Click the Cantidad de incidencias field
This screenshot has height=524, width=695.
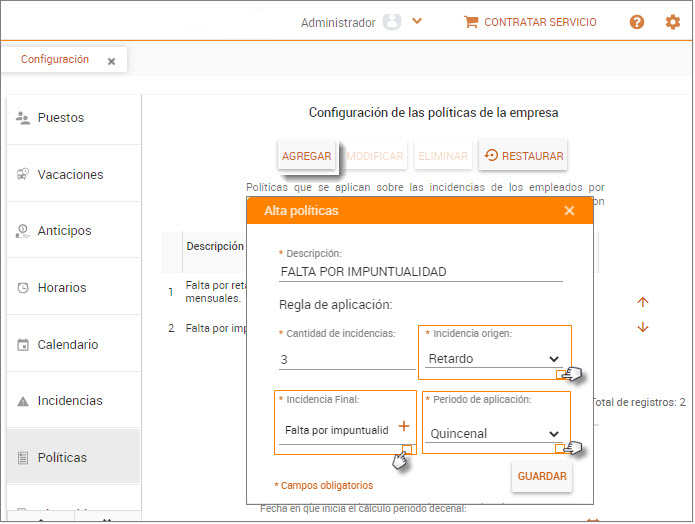(345, 360)
